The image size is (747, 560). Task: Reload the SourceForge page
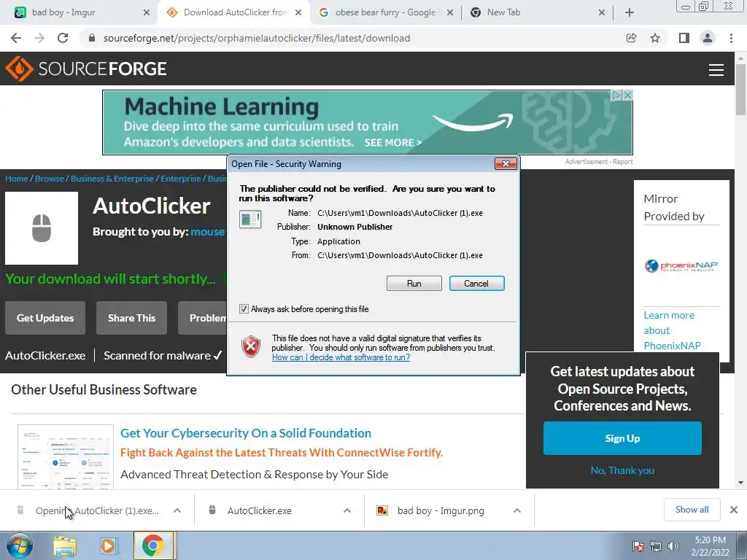click(63, 38)
